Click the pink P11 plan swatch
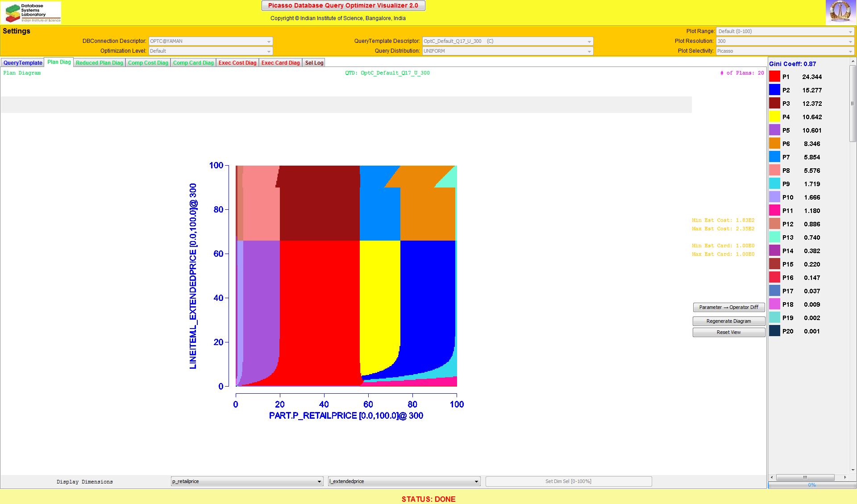This screenshot has width=857, height=504. 774,211
